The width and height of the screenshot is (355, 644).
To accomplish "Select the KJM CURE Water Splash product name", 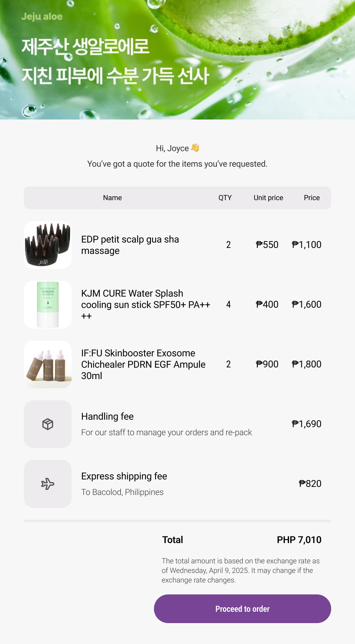I will pyautogui.click(x=146, y=305).
